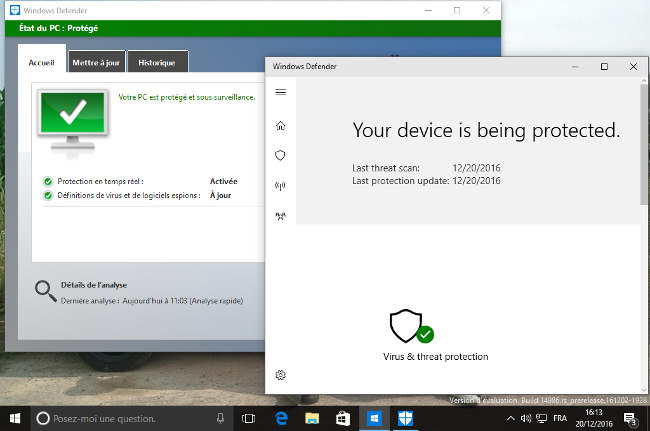Switch to the Historique tab
The image size is (650, 431).
pos(157,63)
